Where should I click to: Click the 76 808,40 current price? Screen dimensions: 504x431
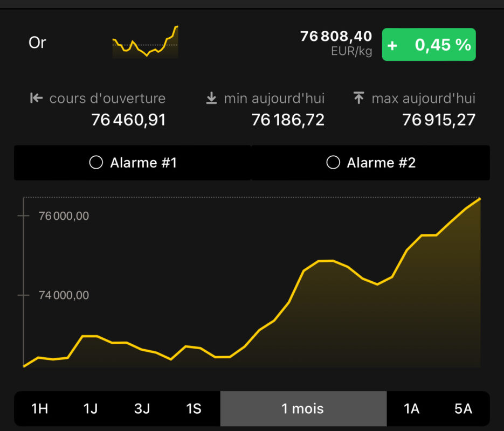(x=336, y=36)
